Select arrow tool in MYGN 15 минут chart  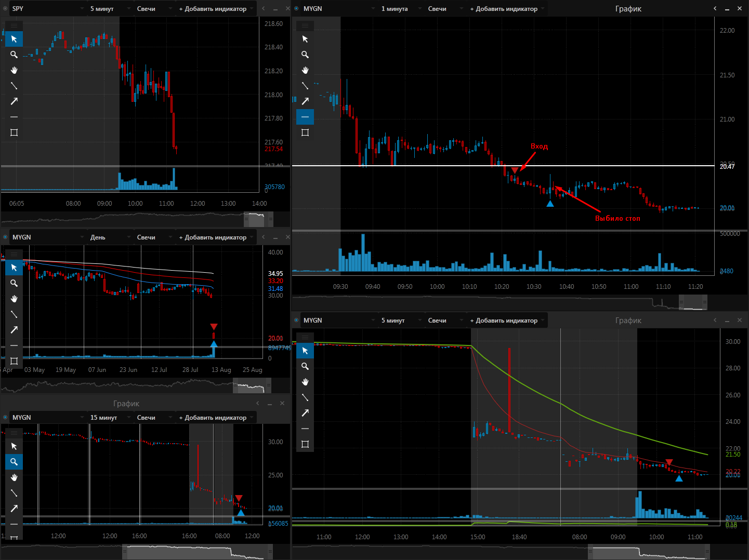(x=14, y=509)
